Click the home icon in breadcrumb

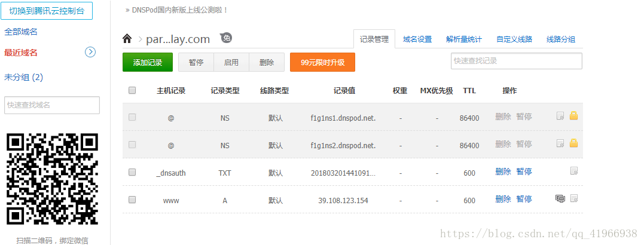[127, 39]
